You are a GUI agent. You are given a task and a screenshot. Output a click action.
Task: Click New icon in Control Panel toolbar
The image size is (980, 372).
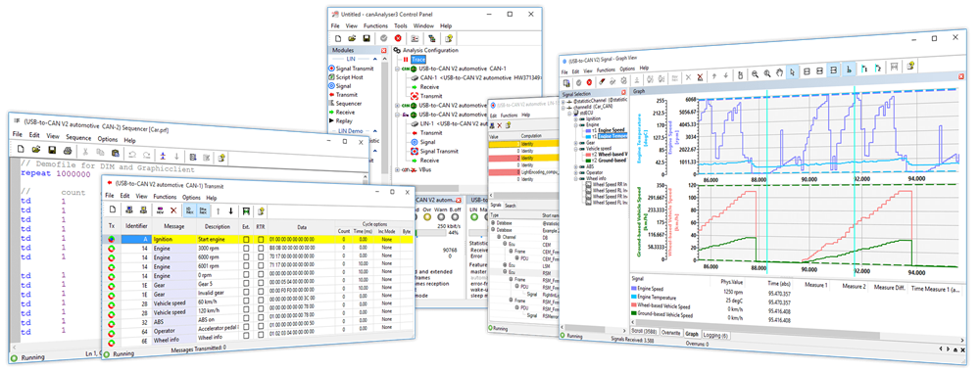tap(337, 38)
